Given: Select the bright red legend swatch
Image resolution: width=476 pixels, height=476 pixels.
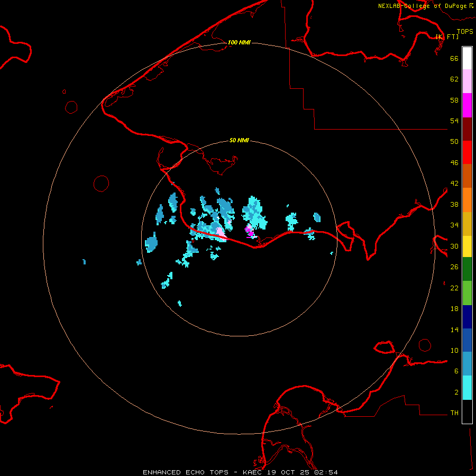Looking at the screenshot, I should 467,152.
